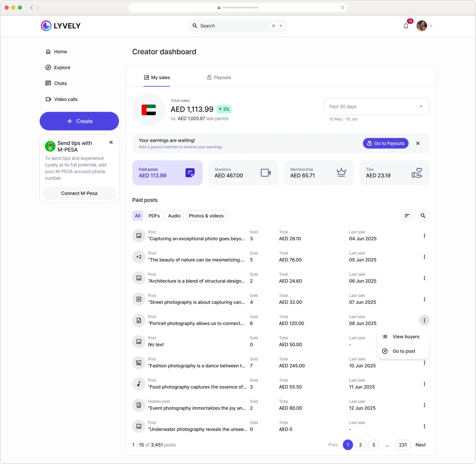Screen dimensions: 476x464
Task: Go to page 231 of posts
Action: [x=403, y=445]
